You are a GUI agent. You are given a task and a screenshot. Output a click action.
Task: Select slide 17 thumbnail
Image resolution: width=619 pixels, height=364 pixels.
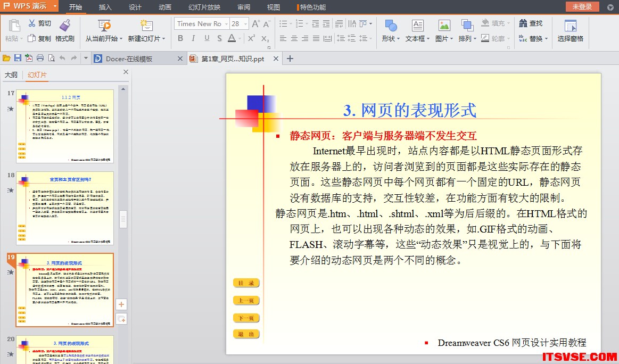coord(65,126)
